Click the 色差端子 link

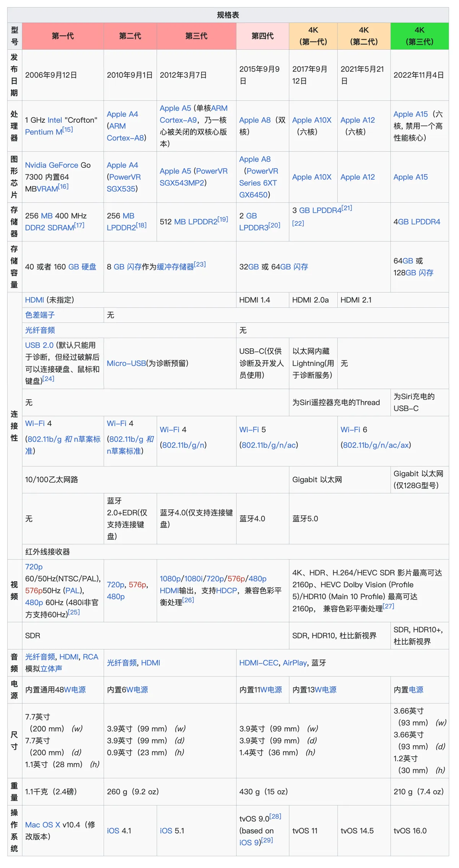(x=40, y=315)
